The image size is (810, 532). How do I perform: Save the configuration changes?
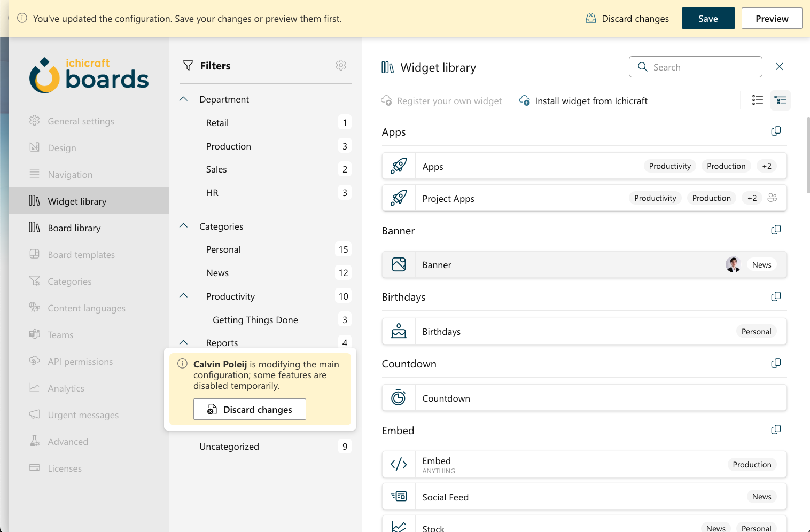coord(708,18)
